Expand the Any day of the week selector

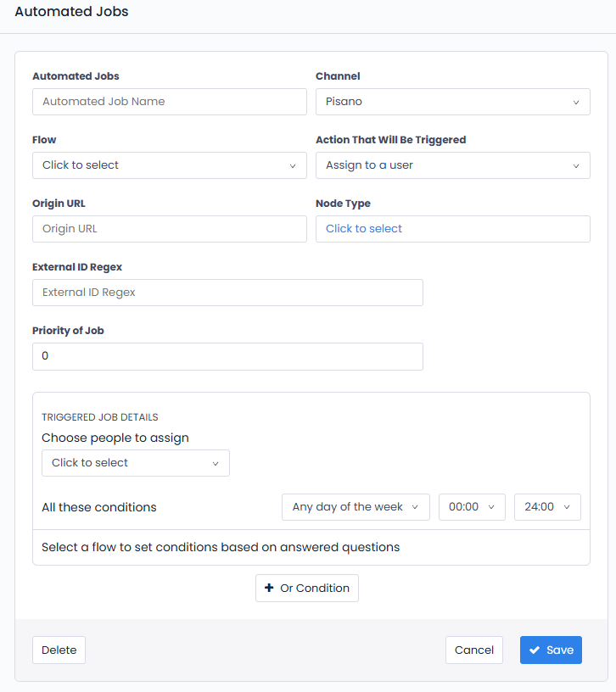click(356, 507)
